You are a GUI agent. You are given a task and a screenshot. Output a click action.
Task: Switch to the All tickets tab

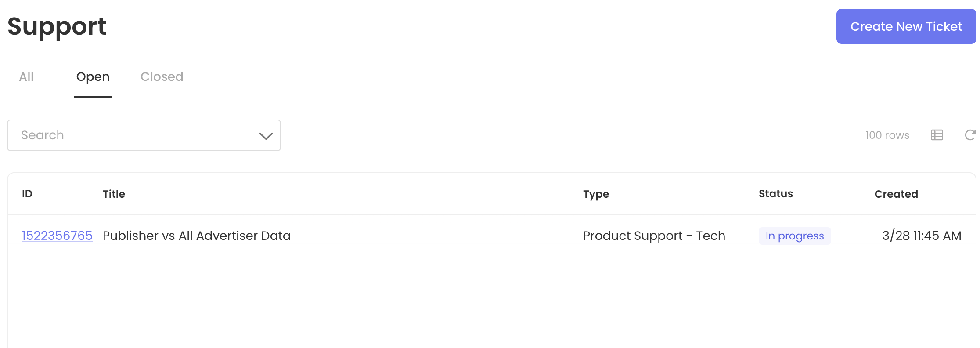(x=26, y=77)
